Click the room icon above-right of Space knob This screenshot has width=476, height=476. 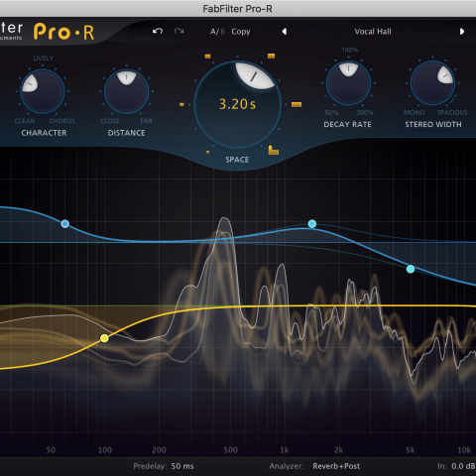point(271,56)
